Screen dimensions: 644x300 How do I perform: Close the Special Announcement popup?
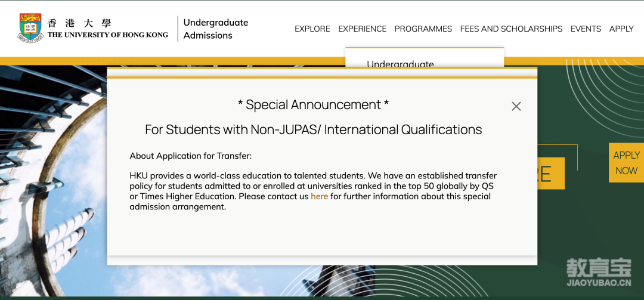click(516, 106)
